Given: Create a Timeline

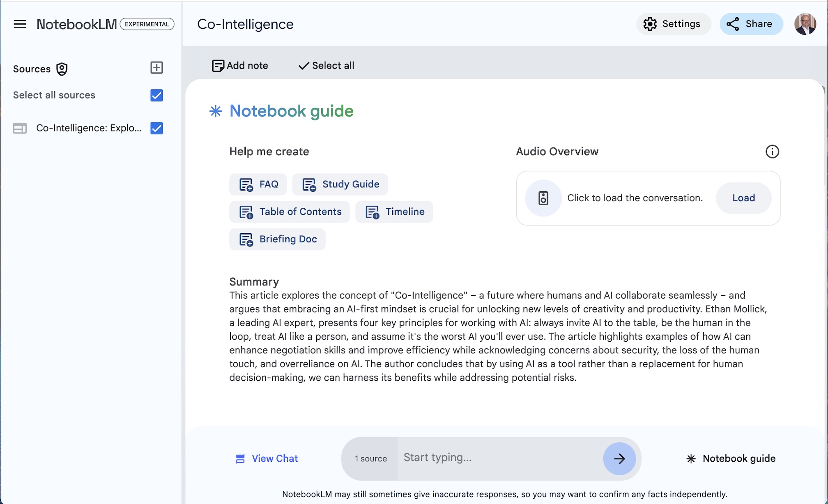Looking at the screenshot, I should pos(394,212).
